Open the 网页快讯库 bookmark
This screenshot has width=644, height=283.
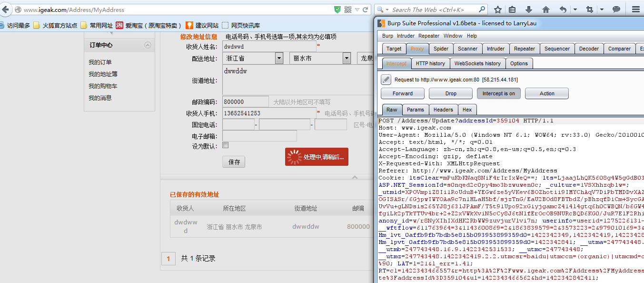(x=241, y=25)
